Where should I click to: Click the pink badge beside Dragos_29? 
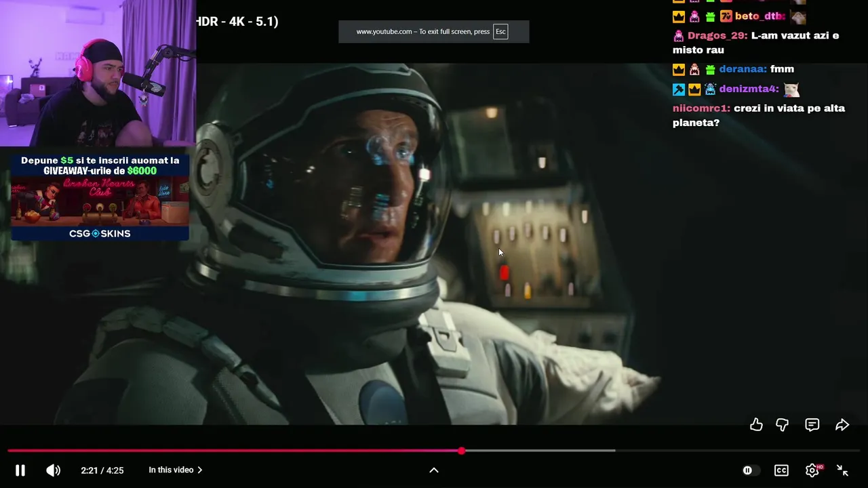point(679,35)
